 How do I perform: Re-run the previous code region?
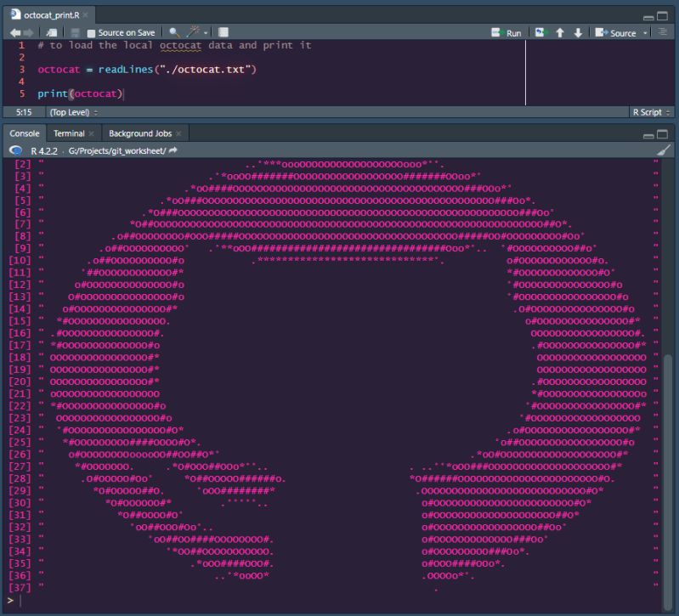540,32
